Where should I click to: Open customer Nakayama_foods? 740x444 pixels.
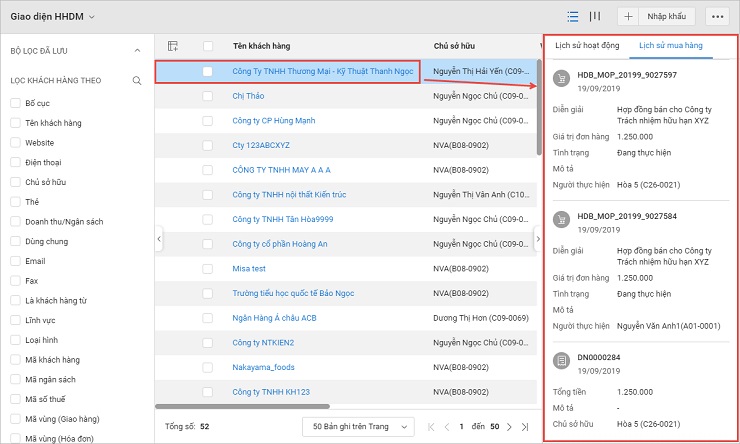(263, 367)
